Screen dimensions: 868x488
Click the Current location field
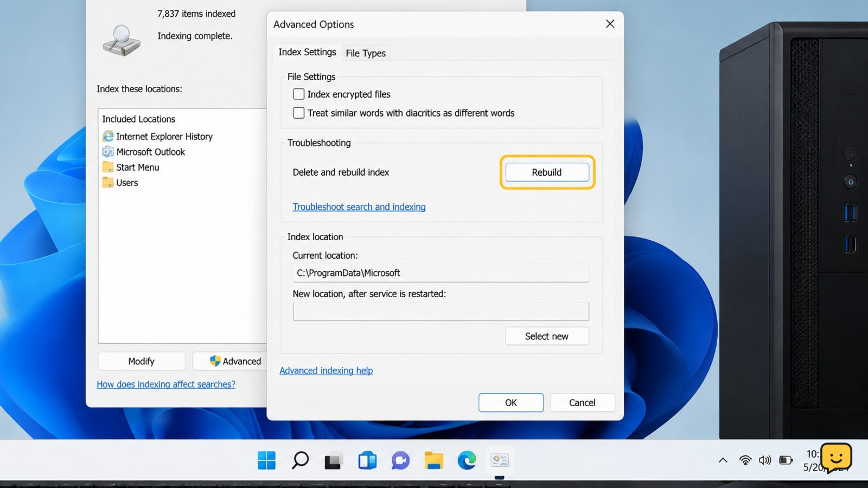(441, 273)
